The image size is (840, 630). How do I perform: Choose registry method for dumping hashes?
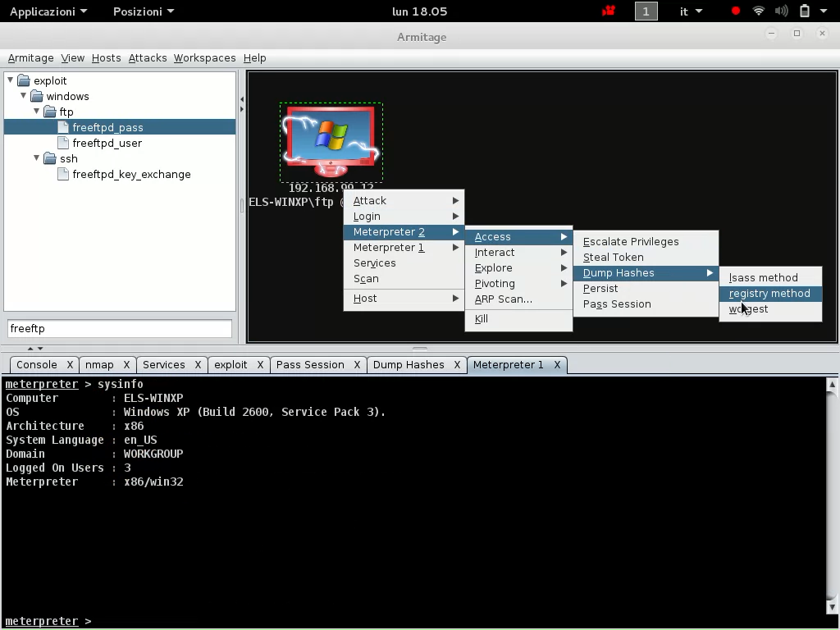pos(770,294)
